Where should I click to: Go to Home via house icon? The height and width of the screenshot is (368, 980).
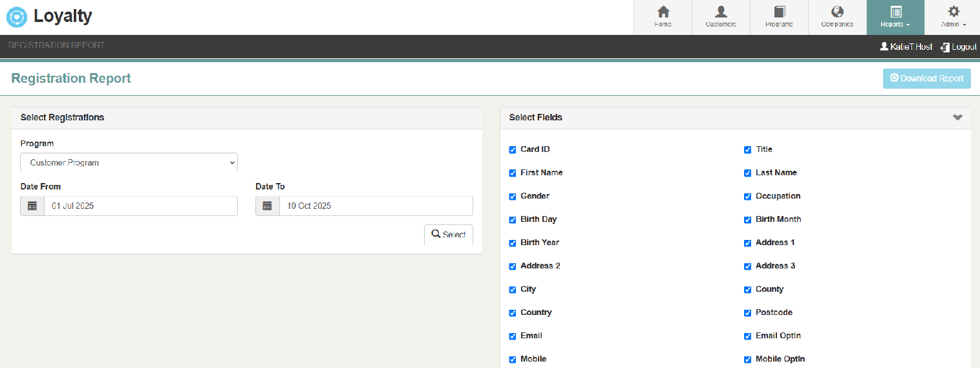tap(663, 12)
